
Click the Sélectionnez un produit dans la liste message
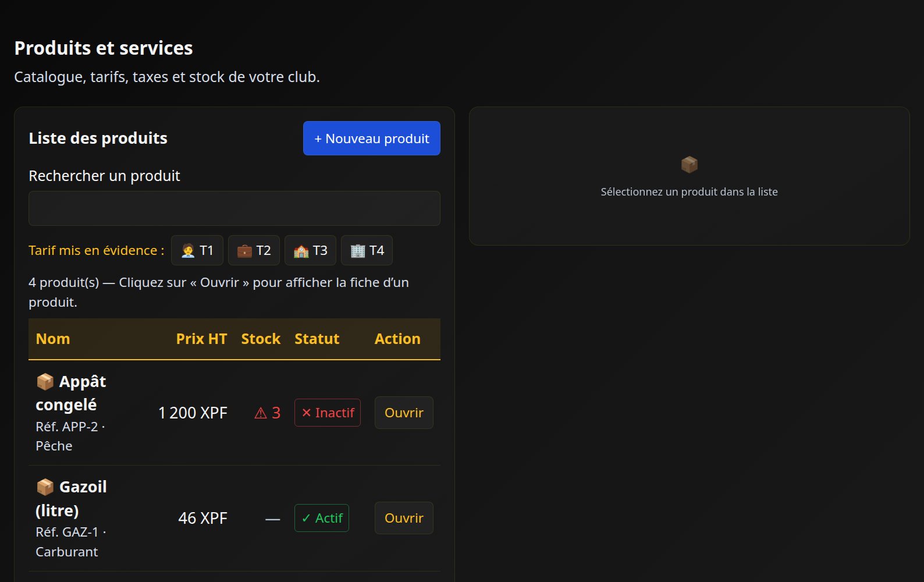[x=689, y=191]
